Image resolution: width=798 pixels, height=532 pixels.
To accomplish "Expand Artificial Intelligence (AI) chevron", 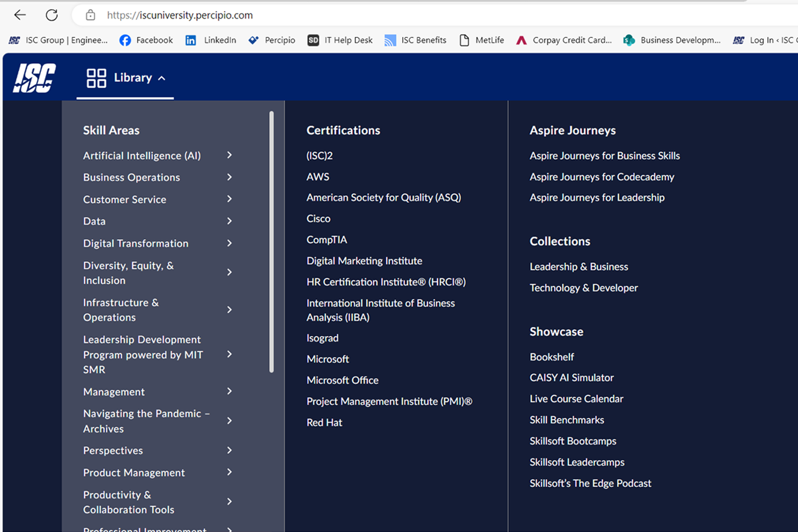I will (x=229, y=155).
